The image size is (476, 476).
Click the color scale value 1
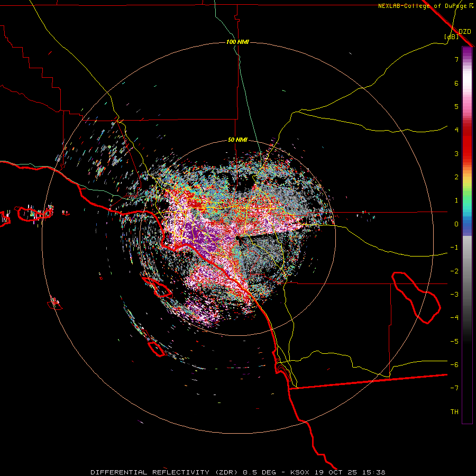click(456, 200)
